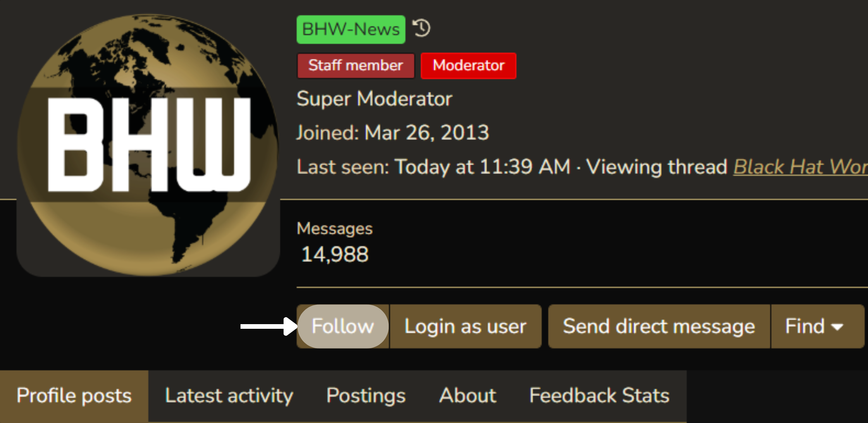Expand the Find dropdown menu
The image size is (868, 423).
818,326
